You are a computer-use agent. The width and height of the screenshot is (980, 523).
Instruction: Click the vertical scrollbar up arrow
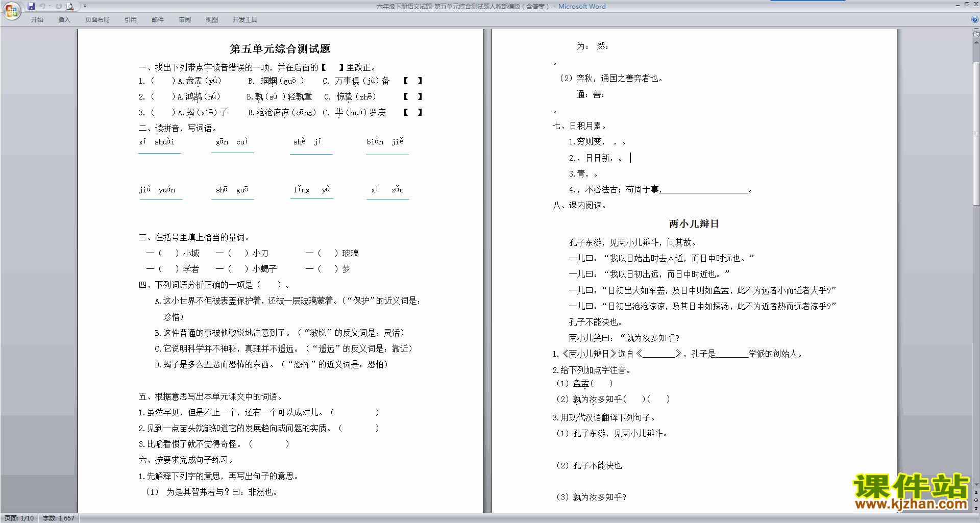[976, 42]
